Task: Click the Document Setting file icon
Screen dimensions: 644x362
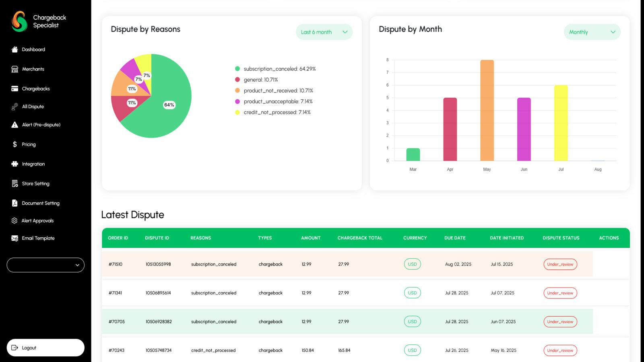Action: pyautogui.click(x=15, y=203)
